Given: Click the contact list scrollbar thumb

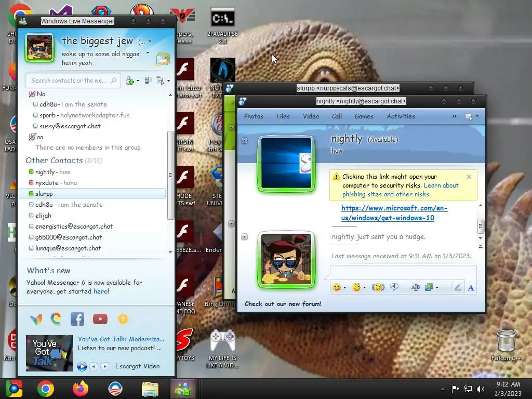Looking at the screenshot, I should 170,175.
